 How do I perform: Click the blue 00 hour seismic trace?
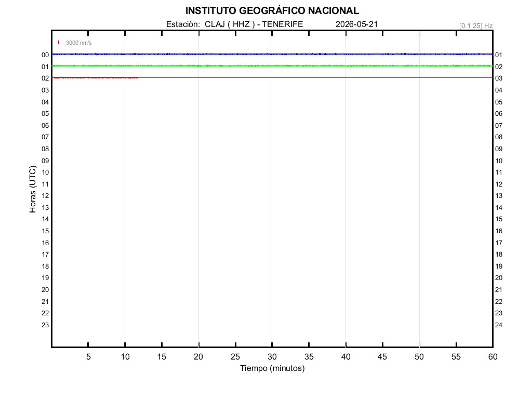pos(272,54)
